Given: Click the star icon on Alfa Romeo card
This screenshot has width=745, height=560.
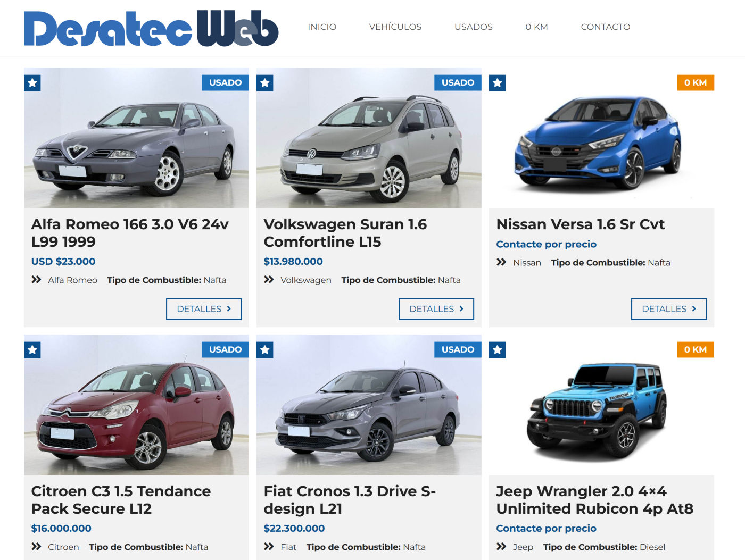Looking at the screenshot, I should coord(32,83).
